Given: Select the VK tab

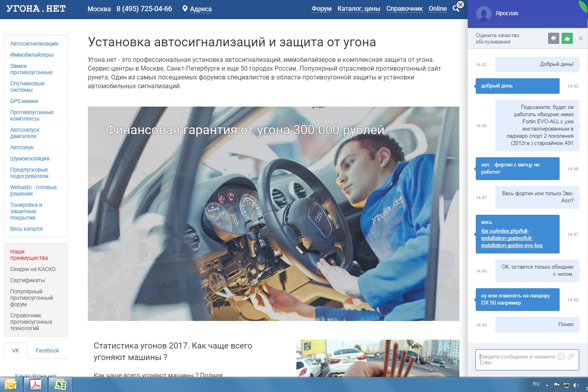Looking at the screenshot, I should [x=16, y=350].
